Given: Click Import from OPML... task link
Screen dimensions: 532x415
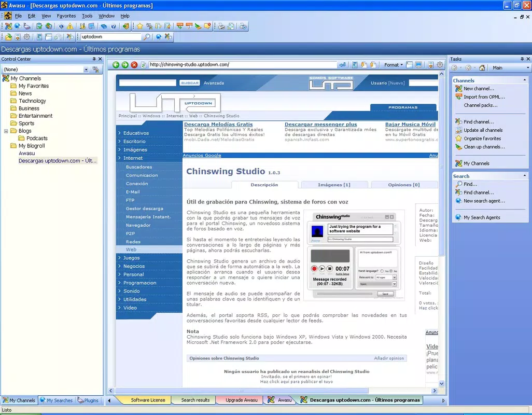Looking at the screenshot, I should point(484,97).
